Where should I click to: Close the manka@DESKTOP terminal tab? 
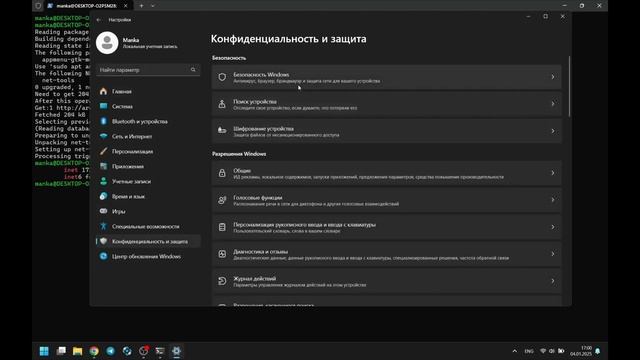pyautogui.click(x=125, y=6)
